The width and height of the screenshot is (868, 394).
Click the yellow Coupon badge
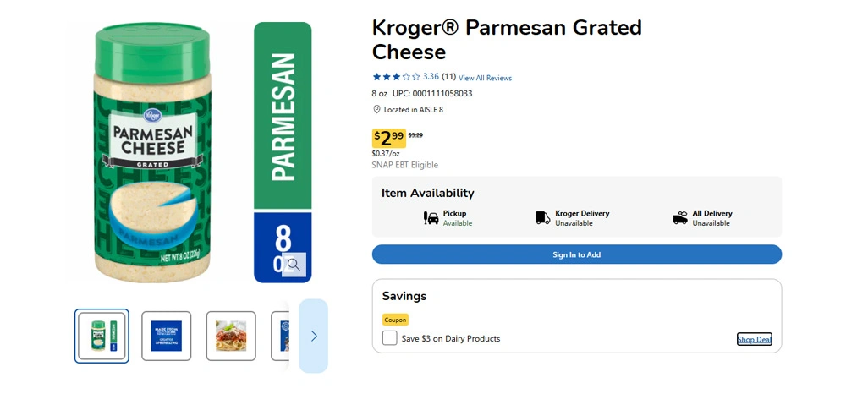click(395, 320)
